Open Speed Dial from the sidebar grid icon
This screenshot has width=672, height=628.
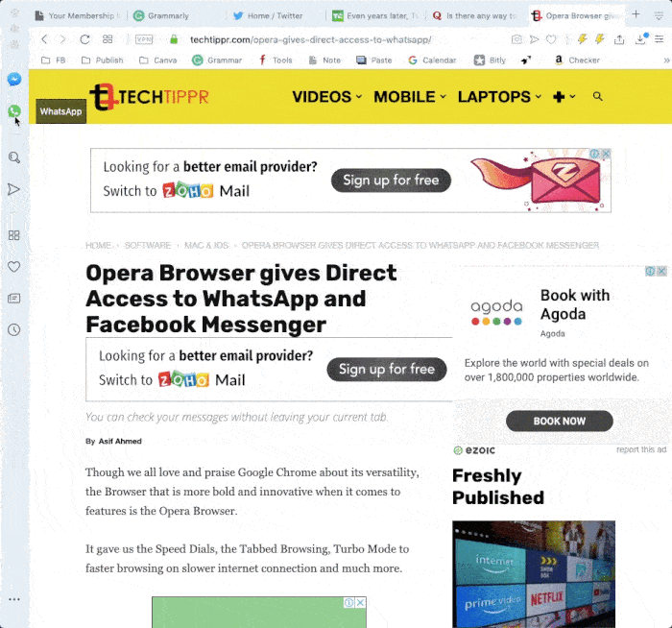click(x=13, y=235)
